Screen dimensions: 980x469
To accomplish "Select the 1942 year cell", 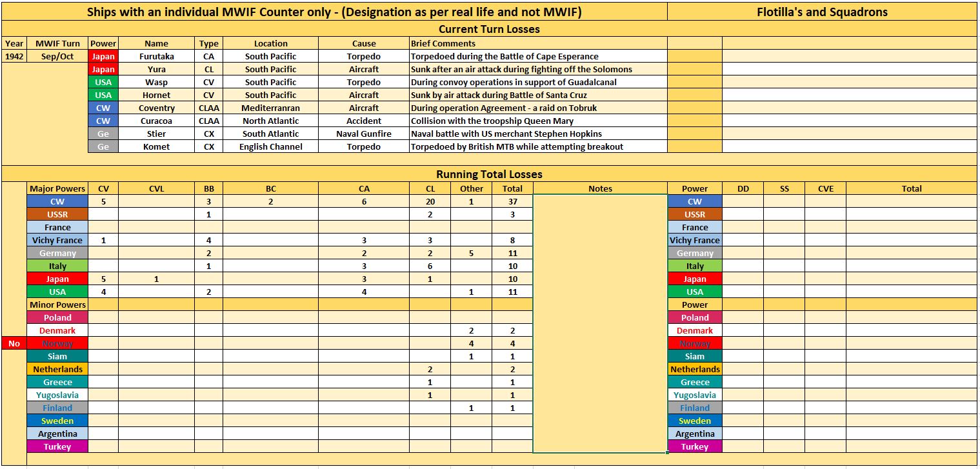I will [14, 56].
